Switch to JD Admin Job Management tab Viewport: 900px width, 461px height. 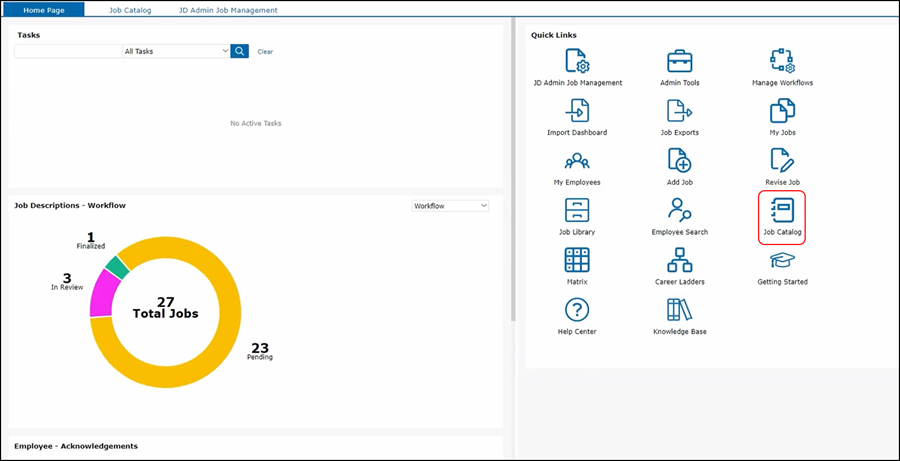[x=228, y=10]
